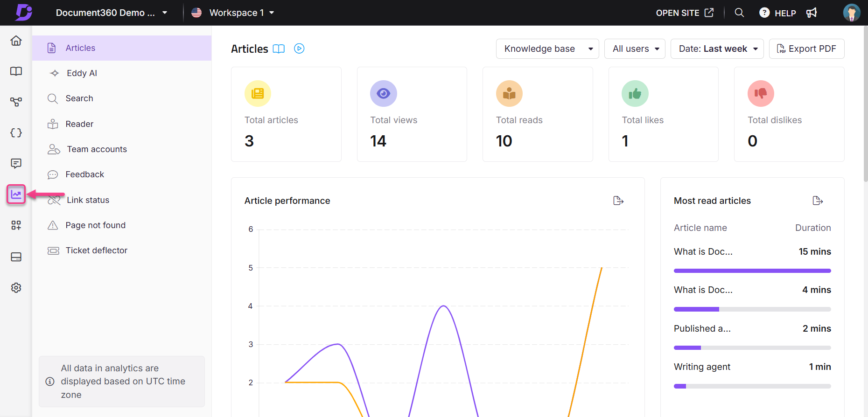Viewport: 868px width, 417px height.
Task: Open the Home icon in left rail
Action: click(x=16, y=41)
